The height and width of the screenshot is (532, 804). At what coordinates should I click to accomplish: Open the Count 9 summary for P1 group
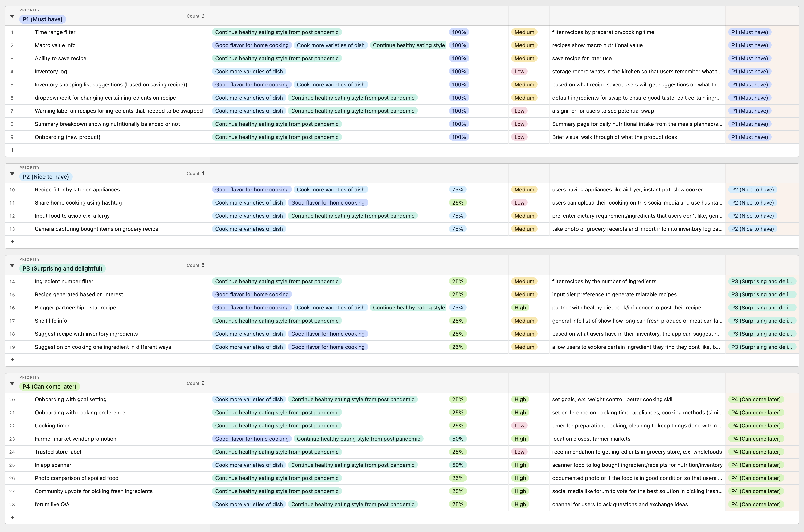pos(196,16)
